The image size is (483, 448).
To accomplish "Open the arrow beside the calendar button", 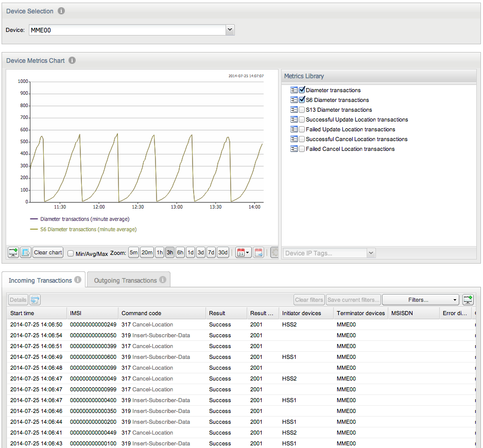I will [x=247, y=253].
